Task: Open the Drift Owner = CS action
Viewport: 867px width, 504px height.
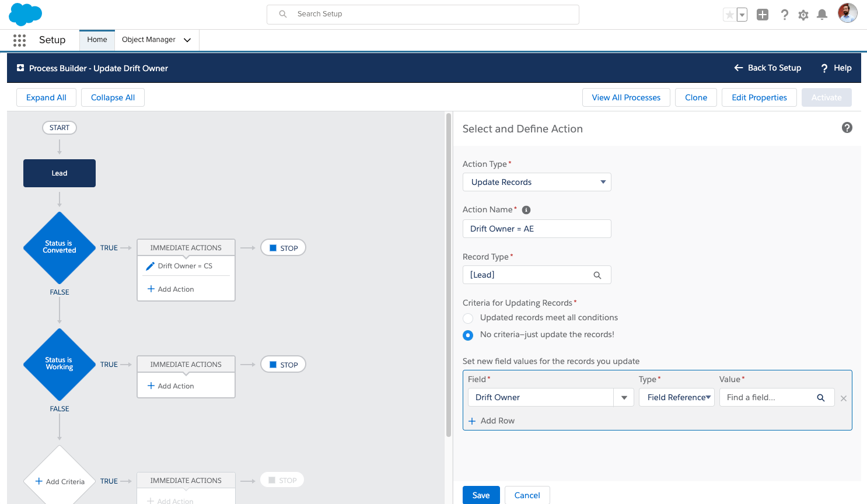Action: click(x=186, y=266)
